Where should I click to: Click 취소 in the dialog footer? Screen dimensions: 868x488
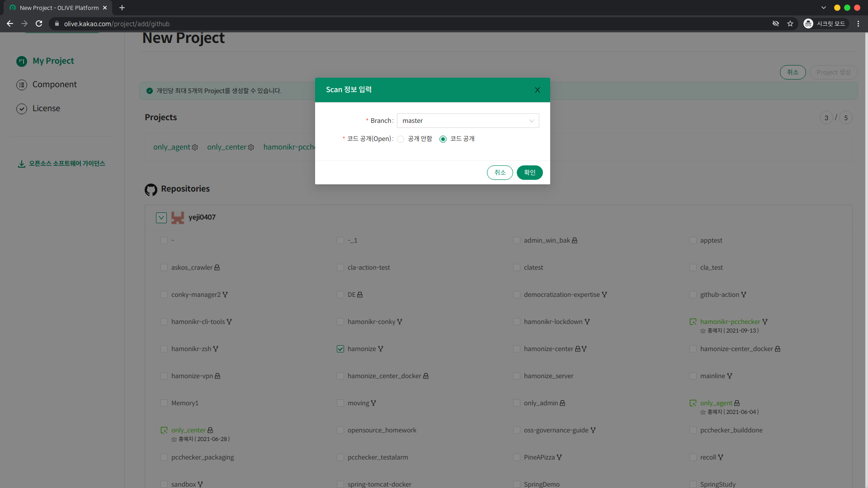pyautogui.click(x=500, y=173)
